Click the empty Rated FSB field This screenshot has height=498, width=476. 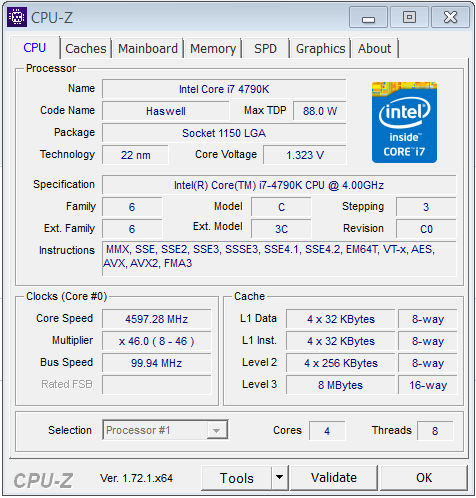[157, 385]
